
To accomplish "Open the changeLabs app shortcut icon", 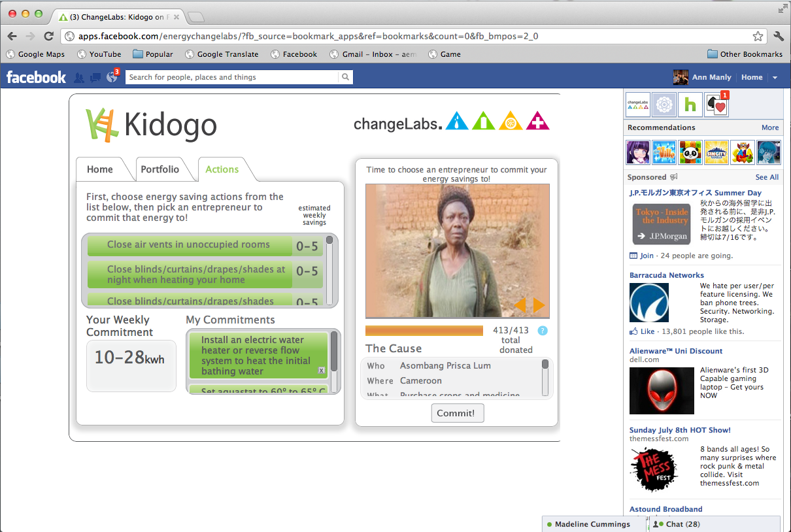I will point(637,105).
